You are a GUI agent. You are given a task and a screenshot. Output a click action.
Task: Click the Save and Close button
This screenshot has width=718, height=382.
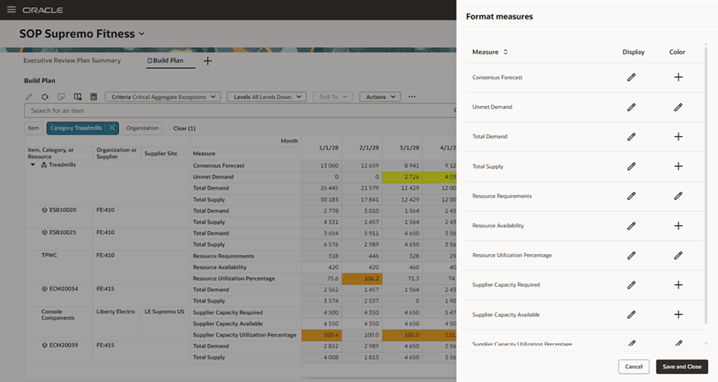click(x=682, y=366)
